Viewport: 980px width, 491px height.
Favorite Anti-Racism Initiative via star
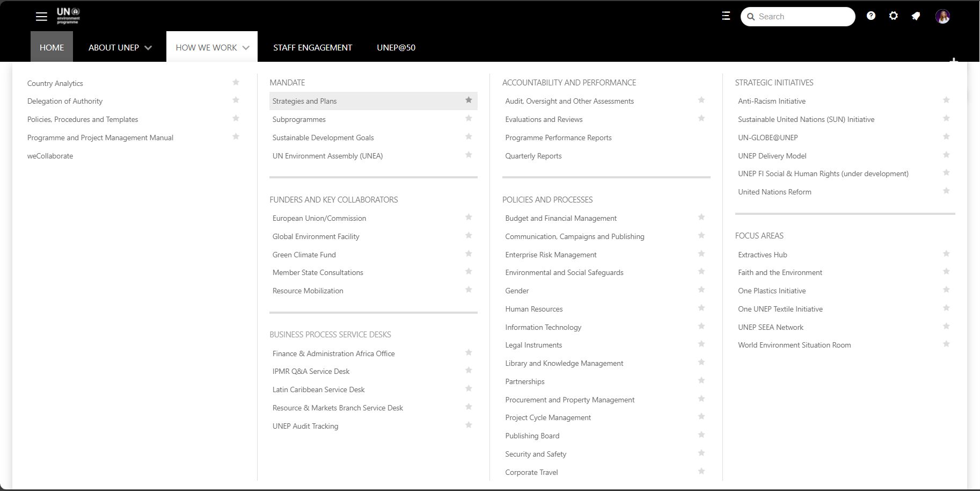946,100
